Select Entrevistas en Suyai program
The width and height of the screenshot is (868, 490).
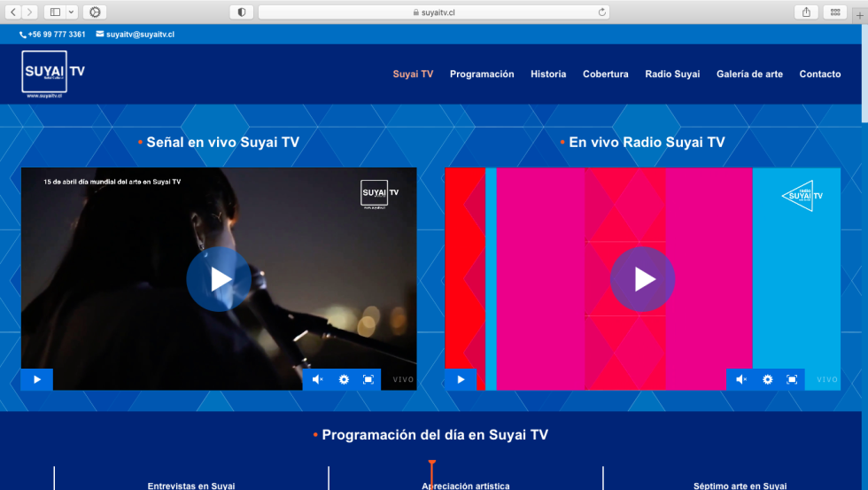(x=191, y=486)
